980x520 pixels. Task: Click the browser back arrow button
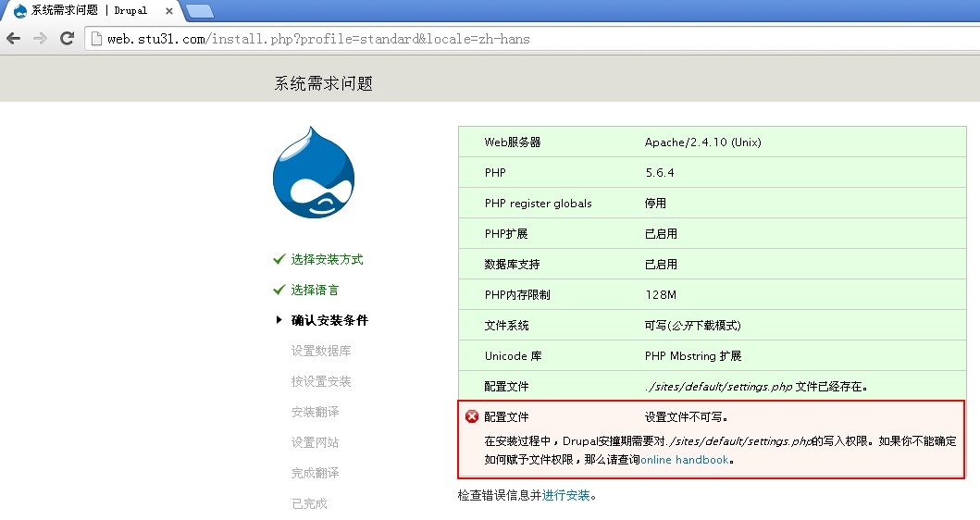(x=13, y=38)
